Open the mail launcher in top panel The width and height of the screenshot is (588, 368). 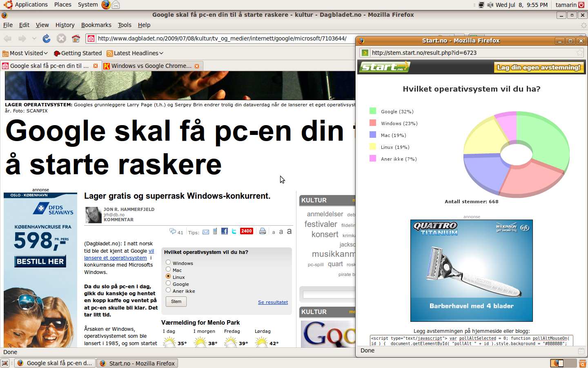[116, 4]
